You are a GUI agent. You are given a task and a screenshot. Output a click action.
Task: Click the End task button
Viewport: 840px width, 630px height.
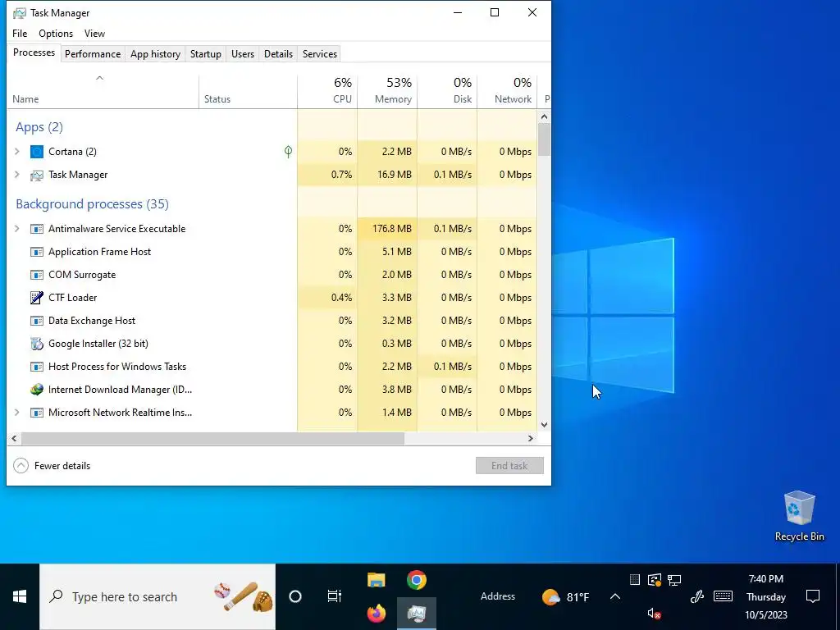coord(509,466)
